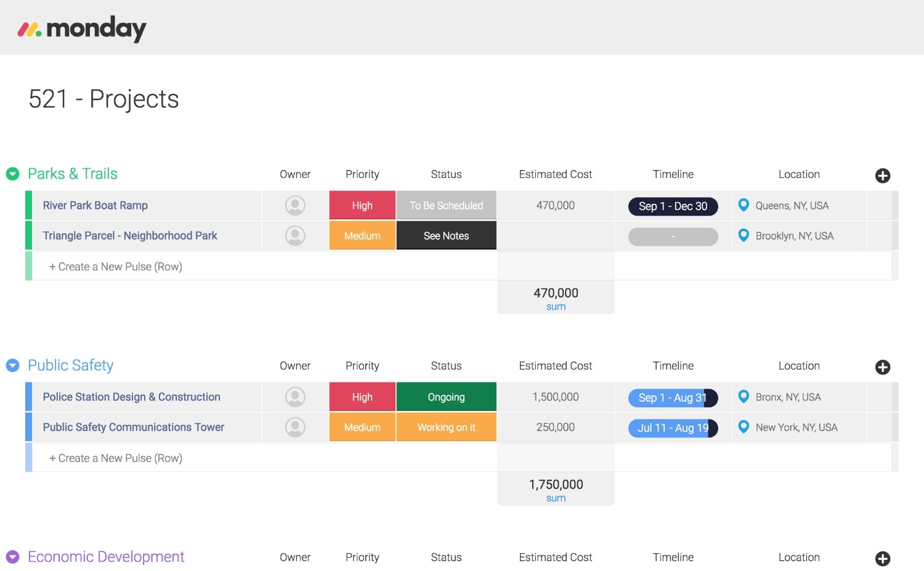Create a new pulse in Parks & Trails
This screenshot has width=924, height=571.
(116, 267)
